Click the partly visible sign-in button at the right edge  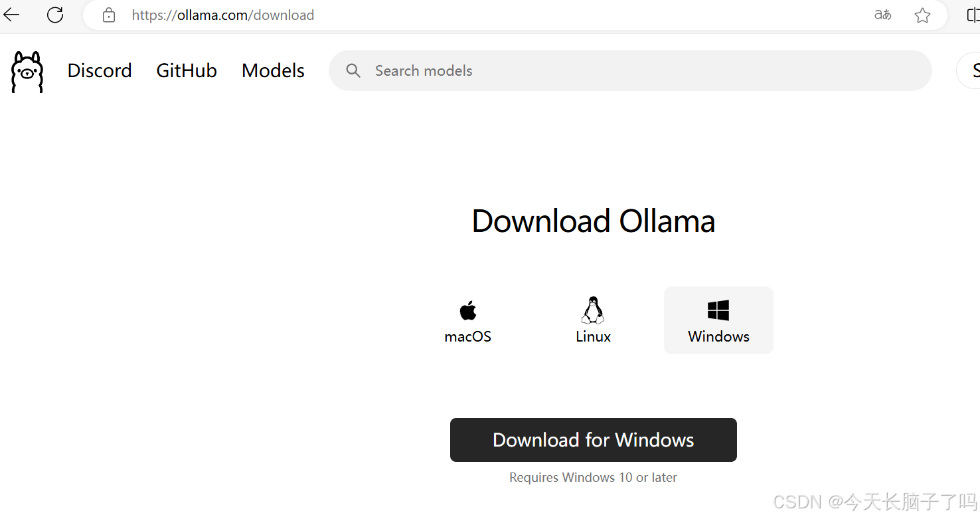[969, 70]
